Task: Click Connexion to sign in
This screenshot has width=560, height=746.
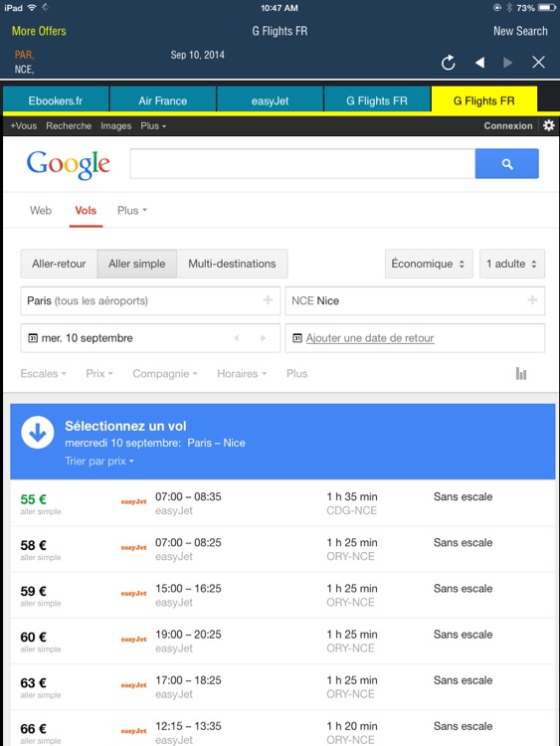Action: coord(508,125)
